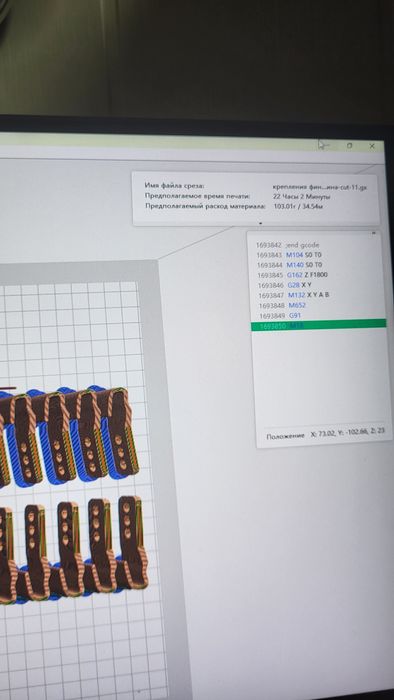This screenshot has height=700, width=394.
Task: Click the material usage value 103.01г / 34.54м
Action: pyautogui.click(x=298, y=207)
